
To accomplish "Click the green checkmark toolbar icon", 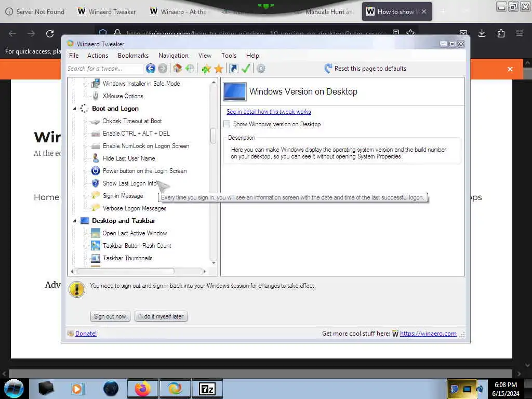I will pyautogui.click(x=246, y=69).
